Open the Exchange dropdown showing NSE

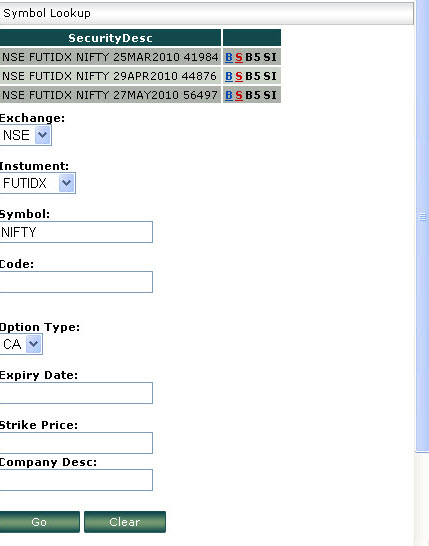pyautogui.click(x=25, y=135)
